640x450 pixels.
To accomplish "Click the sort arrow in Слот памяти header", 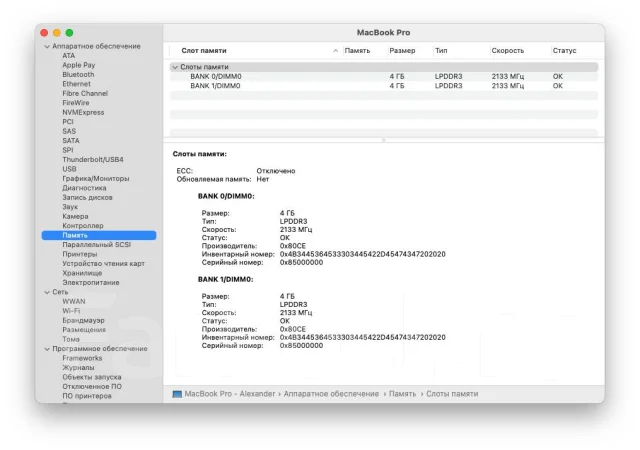I will click(335, 51).
